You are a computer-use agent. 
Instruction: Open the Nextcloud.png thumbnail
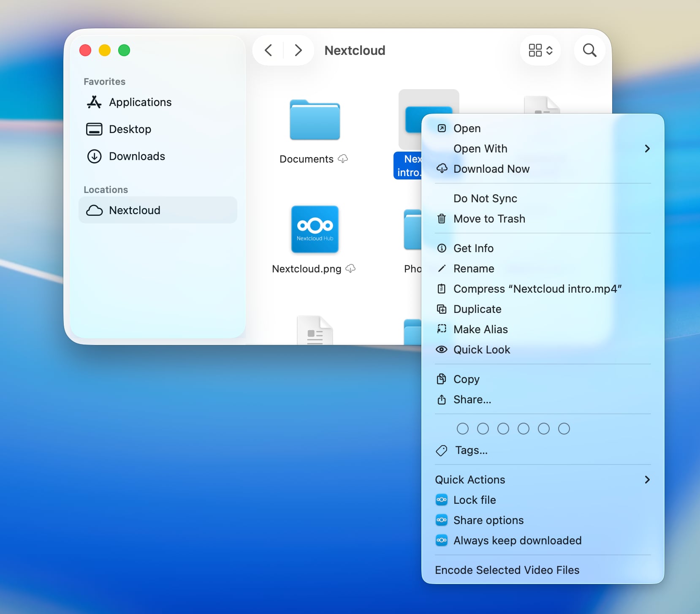tap(315, 229)
